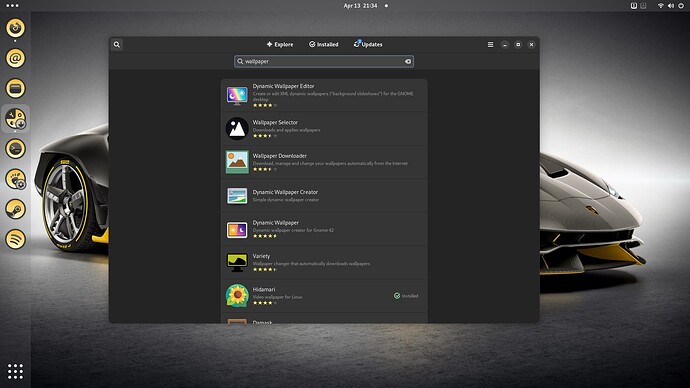Focus the wallpaper search field
The image size is (690, 388).
click(x=324, y=62)
